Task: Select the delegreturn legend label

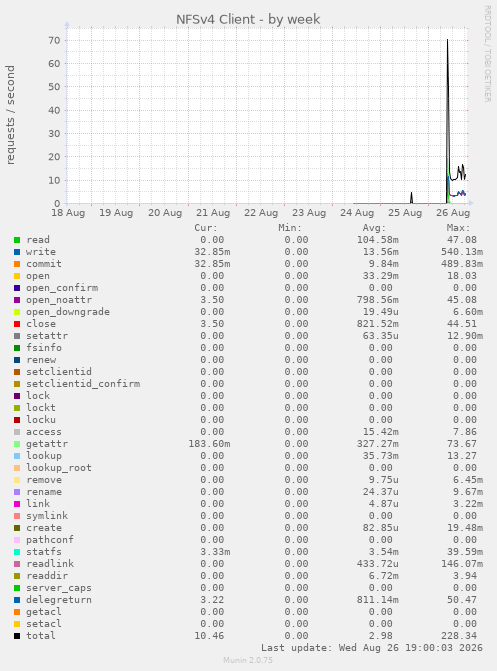Action: pos(59,600)
